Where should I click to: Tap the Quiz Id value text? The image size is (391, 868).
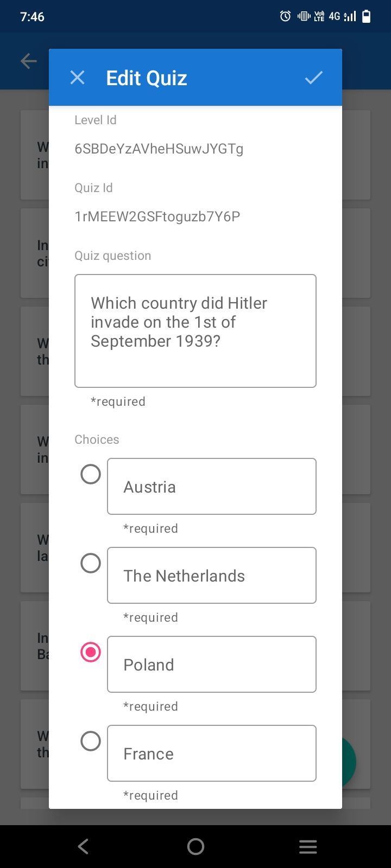157,216
